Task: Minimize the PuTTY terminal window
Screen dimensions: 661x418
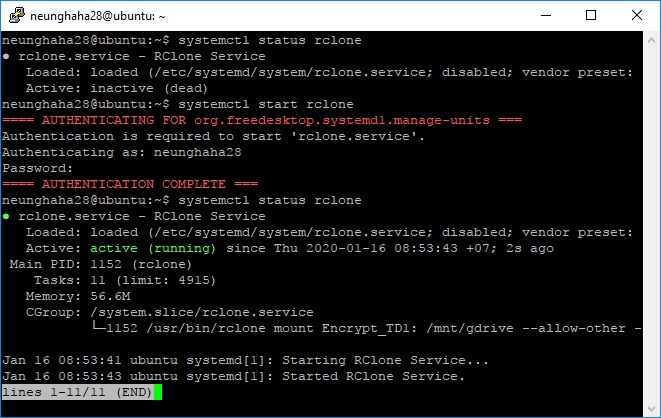Action: [x=546, y=16]
